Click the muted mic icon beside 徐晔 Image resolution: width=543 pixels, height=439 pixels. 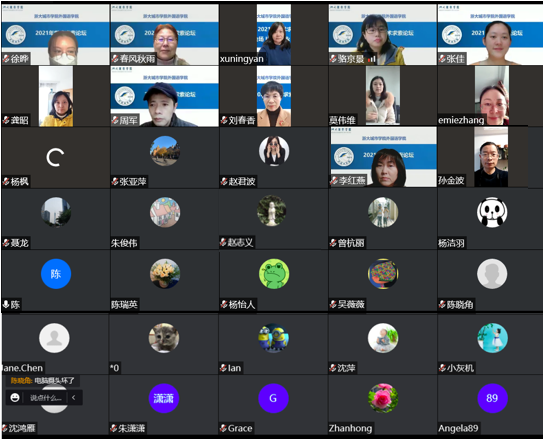coord(6,59)
